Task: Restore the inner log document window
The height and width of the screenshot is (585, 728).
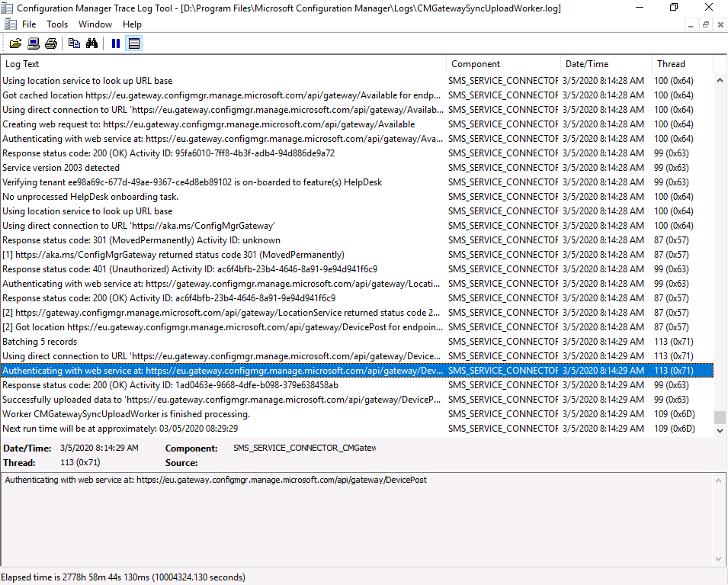Action: coord(705,25)
